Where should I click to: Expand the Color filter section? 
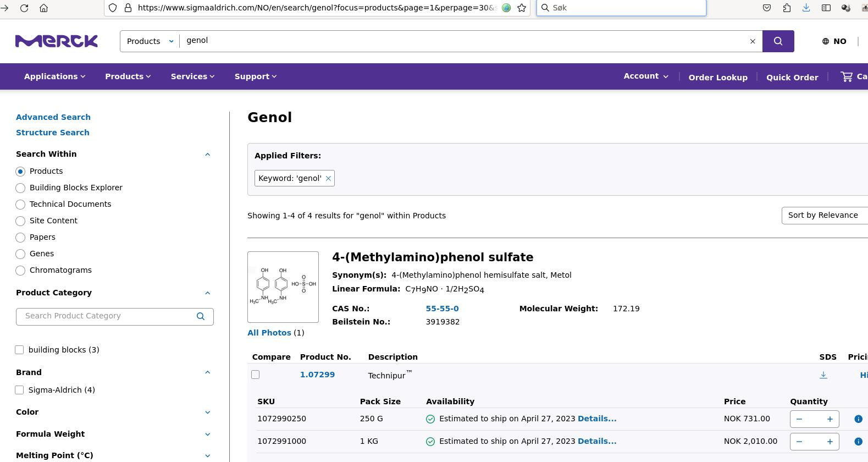coord(207,413)
